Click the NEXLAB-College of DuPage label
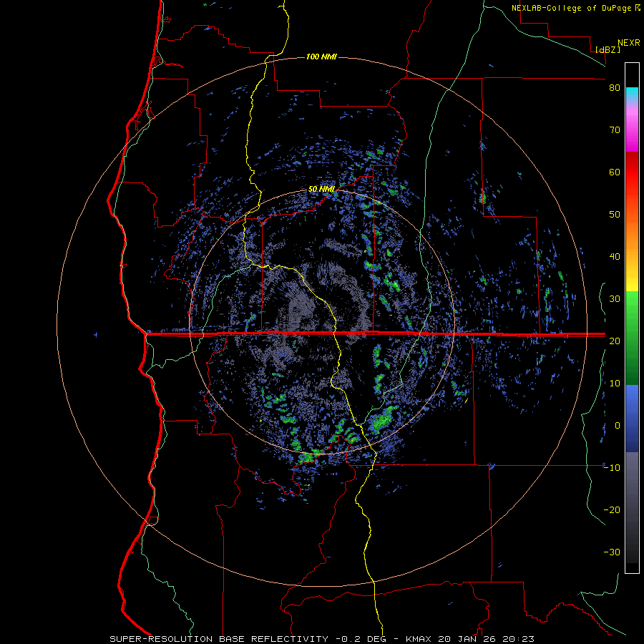644x644 pixels. click(571, 8)
